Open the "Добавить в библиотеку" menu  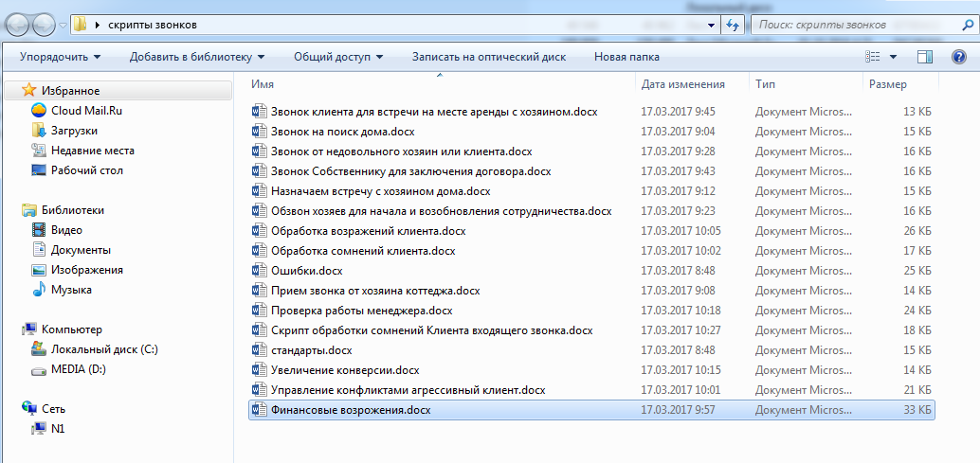coord(197,57)
